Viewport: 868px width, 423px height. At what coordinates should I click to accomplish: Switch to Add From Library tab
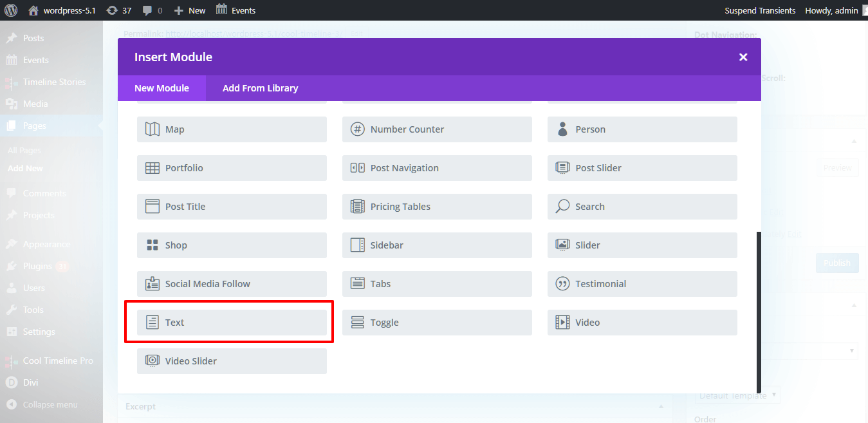tap(260, 88)
